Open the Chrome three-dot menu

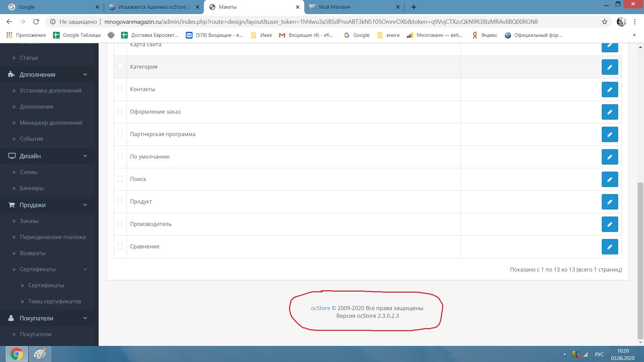[635, 22]
